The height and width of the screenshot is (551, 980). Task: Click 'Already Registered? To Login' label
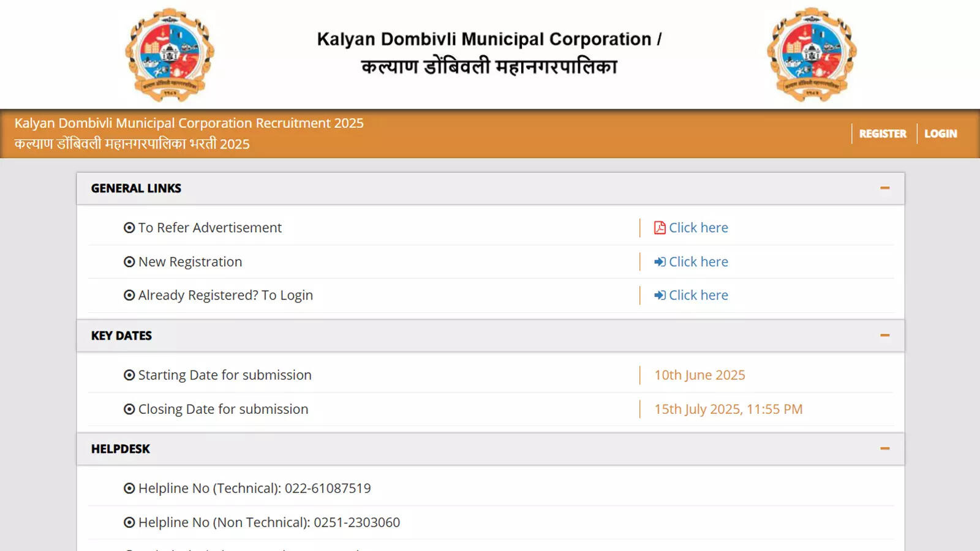point(225,295)
